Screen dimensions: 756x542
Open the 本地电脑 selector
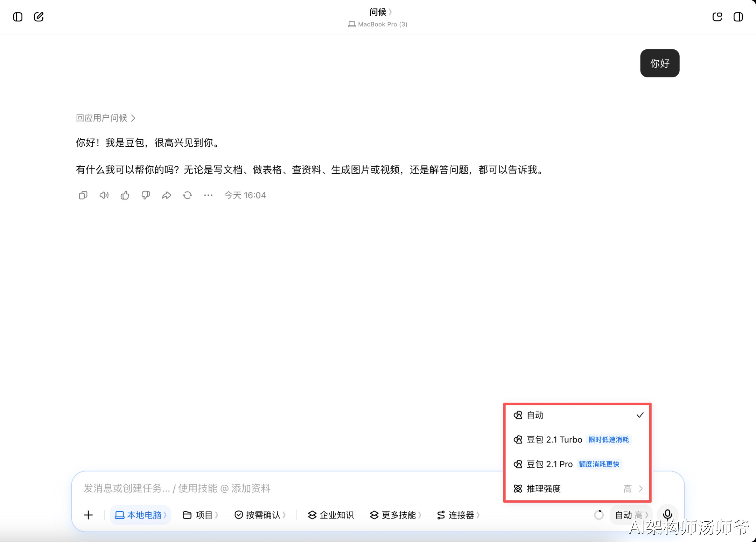tap(141, 515)
